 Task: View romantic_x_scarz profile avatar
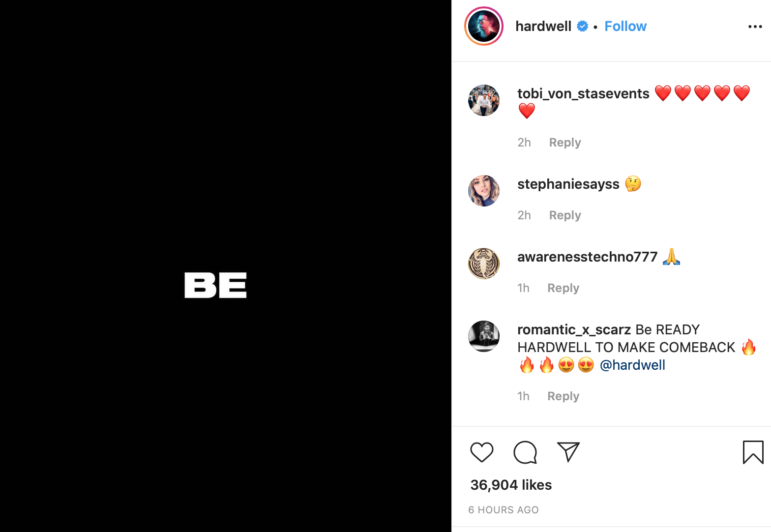[484, 336]
